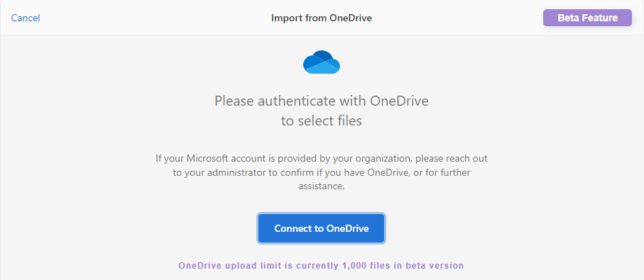
Task: Click the dark blue top of the cloud icon
Action: pyautogui.click(x=322, y=55)
